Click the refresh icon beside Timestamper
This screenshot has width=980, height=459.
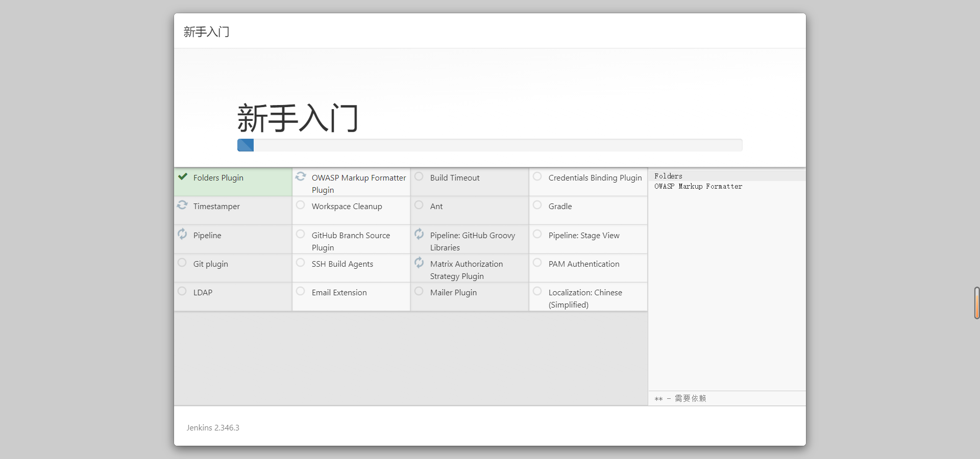tap(182, 205)
